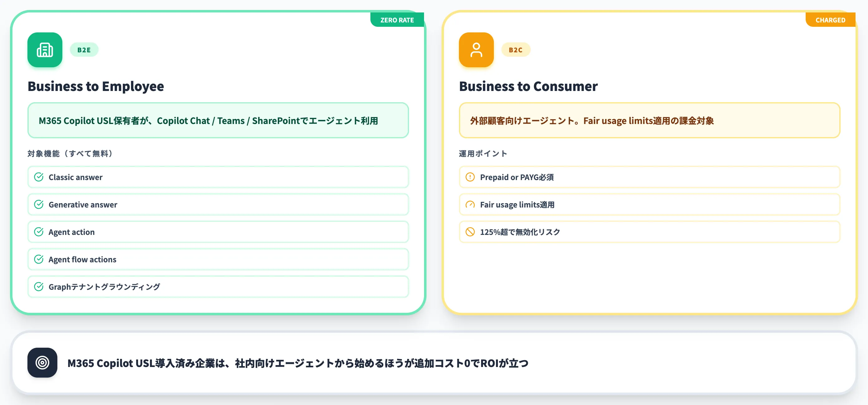
Task: Click the 外部顧客向けエージェント description box
Action: click(x=649, y=121)
